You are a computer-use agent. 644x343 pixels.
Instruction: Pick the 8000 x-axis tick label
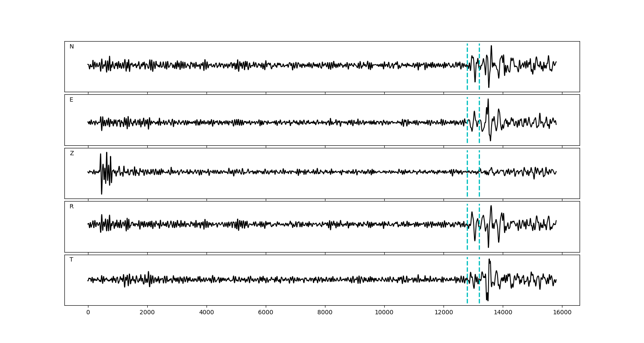[x=325, y=313]
